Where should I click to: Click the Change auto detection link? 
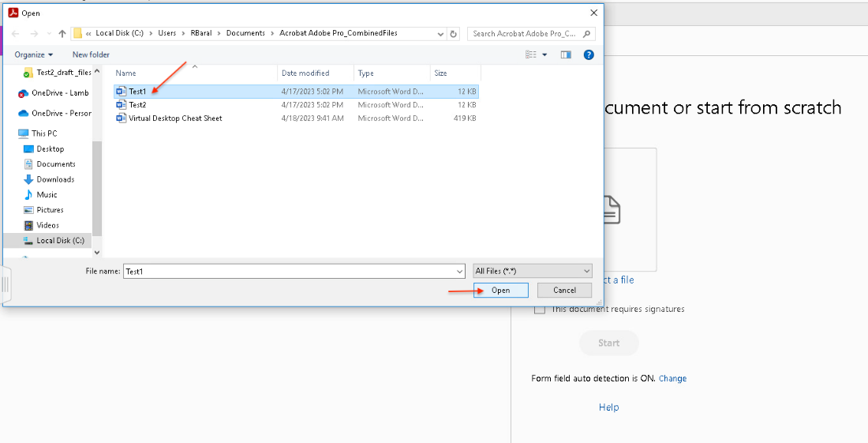point(672,379)
